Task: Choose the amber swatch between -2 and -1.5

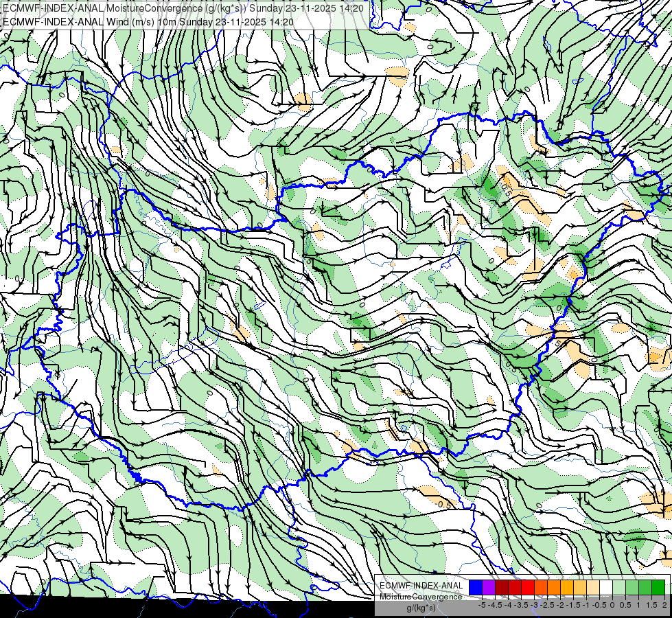Action: click(567, 588)
